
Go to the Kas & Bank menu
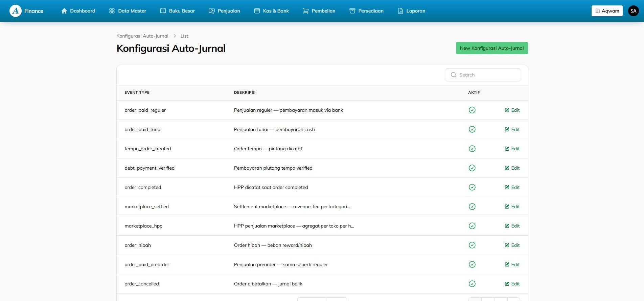pos(271,11)
